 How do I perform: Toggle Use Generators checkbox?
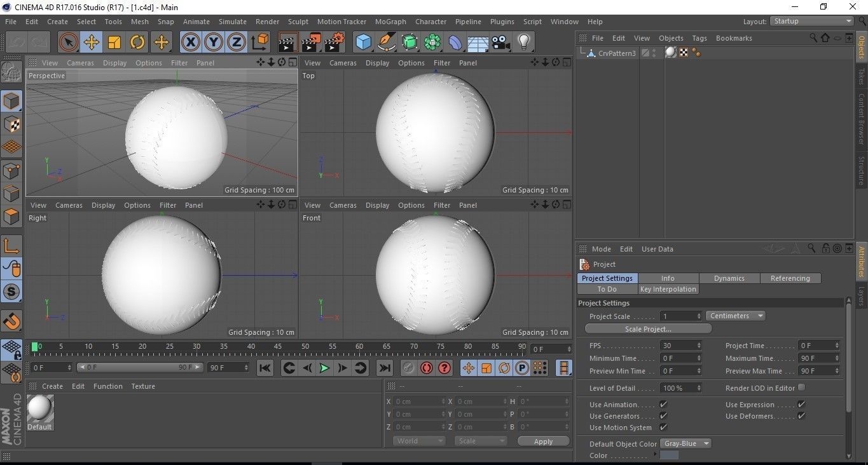tap(663, 415)
